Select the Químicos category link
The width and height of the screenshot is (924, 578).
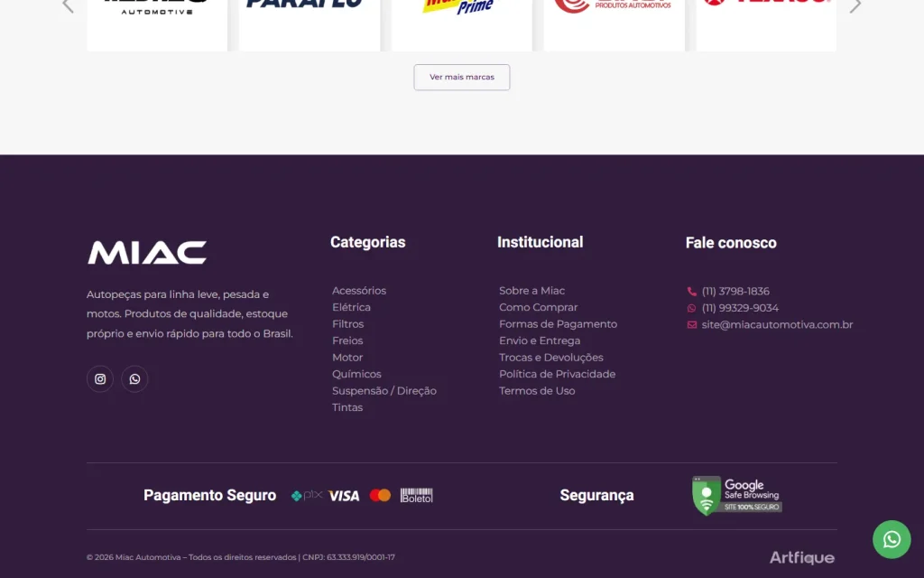pos(356,374)
